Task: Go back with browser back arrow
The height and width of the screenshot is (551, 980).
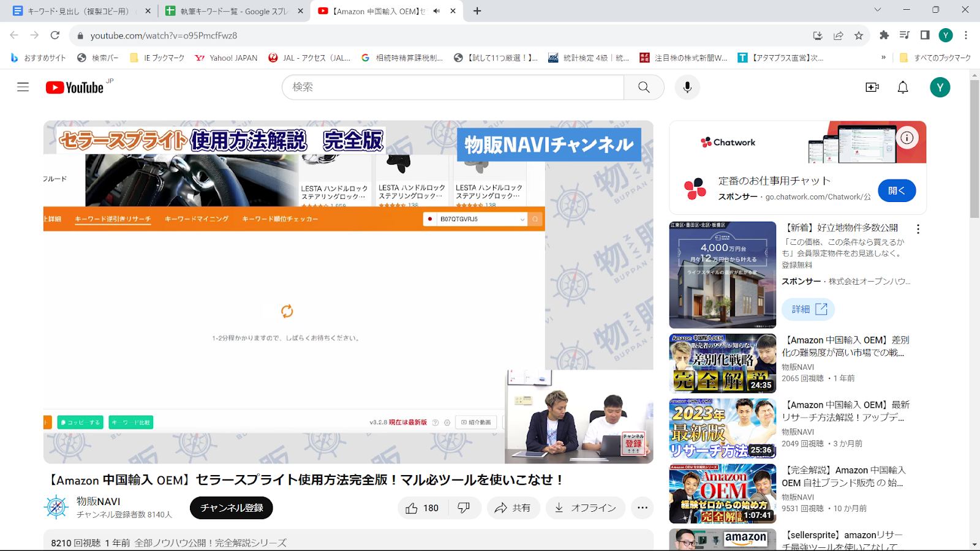Action: click(14, 36)
